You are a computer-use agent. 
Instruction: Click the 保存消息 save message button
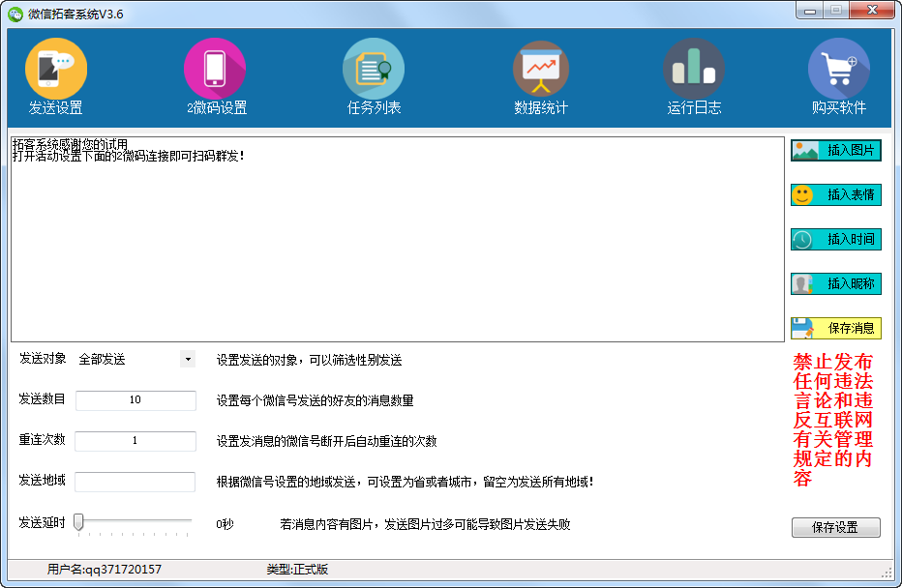pos(836,328)
